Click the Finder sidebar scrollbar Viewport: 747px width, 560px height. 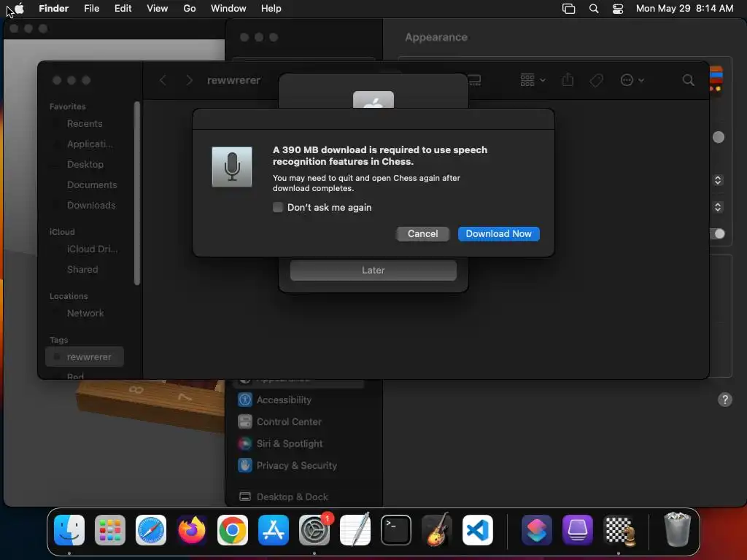[x=137, y=192]
